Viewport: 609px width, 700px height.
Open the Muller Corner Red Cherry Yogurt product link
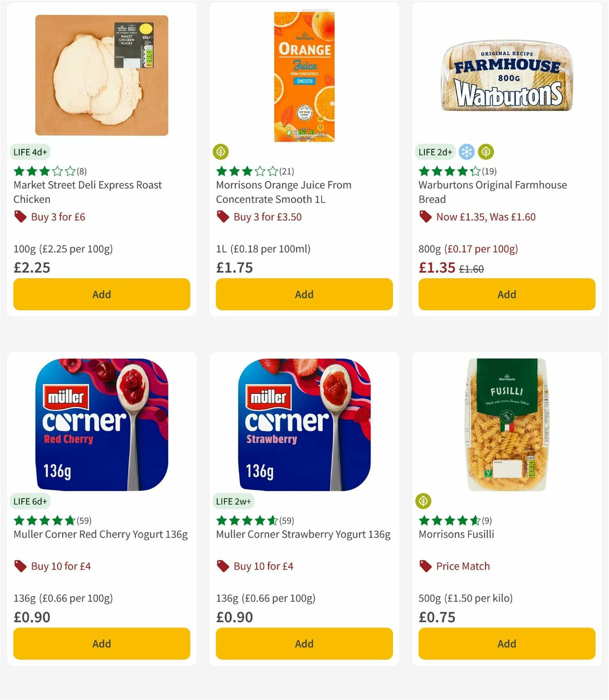coord(99,534)
